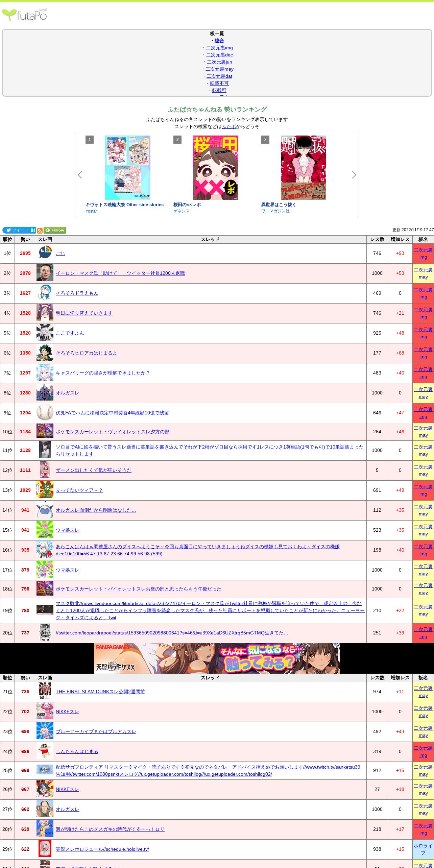Open rank 8 オルガスレ thread
This screenshot has height=868, width=434.
click(x=67, y=393)
